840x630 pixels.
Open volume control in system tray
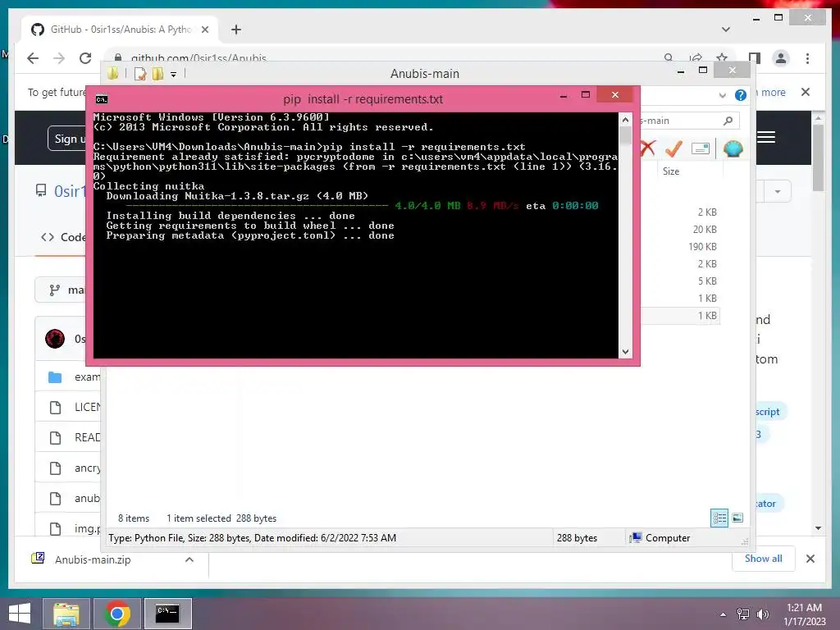click(762, 614)
